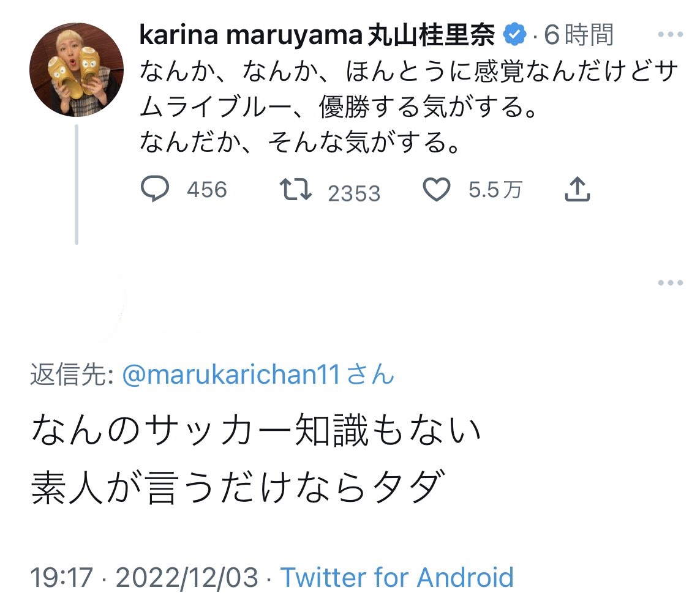Screen dimensions: 700x612
Task: Click the 5.5万 like count
Action: 495,190
